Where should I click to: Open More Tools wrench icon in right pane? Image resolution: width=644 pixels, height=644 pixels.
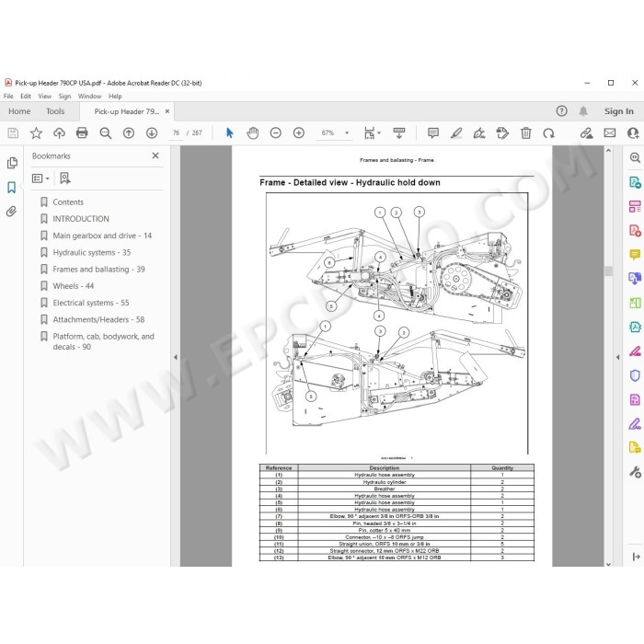635,472
